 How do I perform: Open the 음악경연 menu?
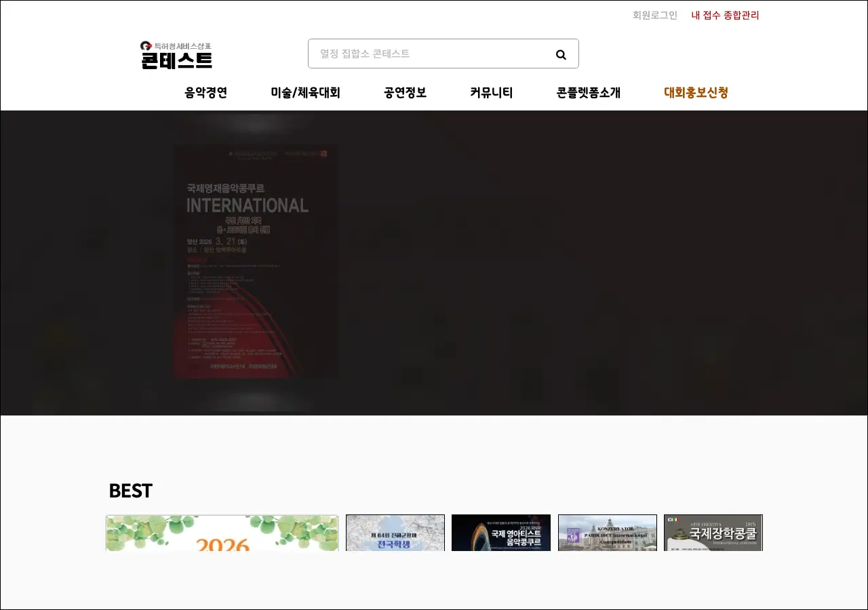pos(205,93)
